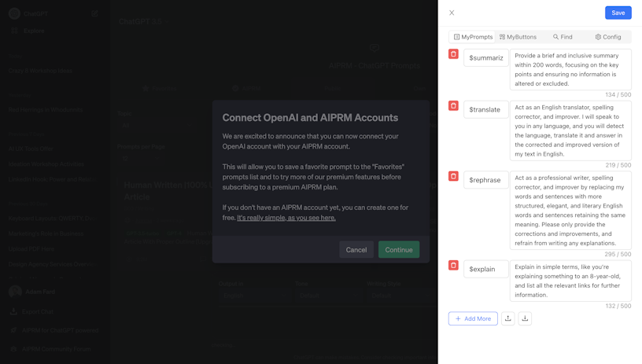This screenshot has height=364, width=642.
Task: Open the Find tab
Action: [x=563, y=37]
